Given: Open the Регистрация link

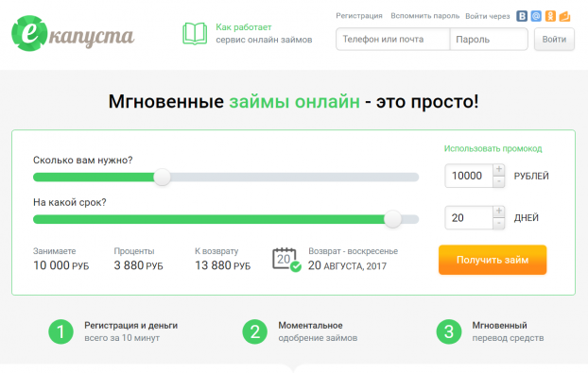Looking at the screenshot, I should (359, 16).
